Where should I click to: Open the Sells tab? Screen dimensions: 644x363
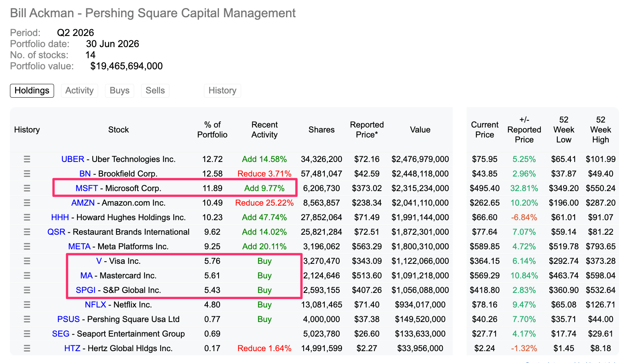click(x=155, y=91)
